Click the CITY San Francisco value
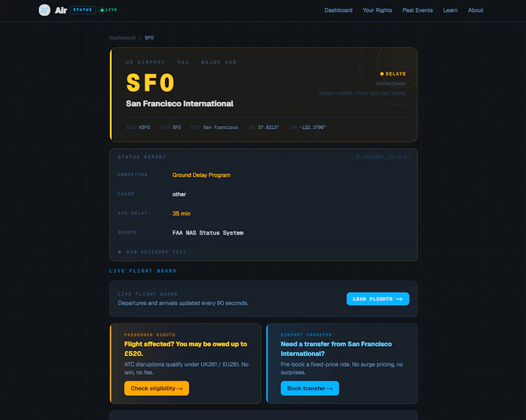The image size is (526, 420). [220, 128]
